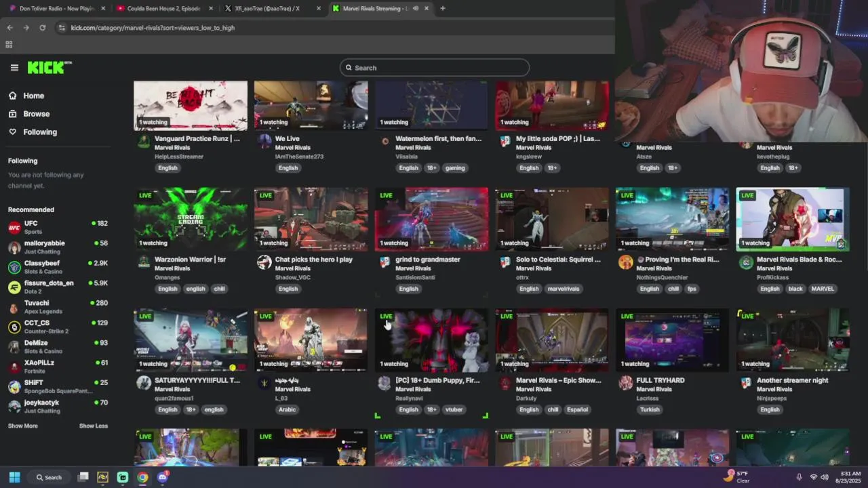Click the Browse icon in sidebar
The height and width of the screenshot is (488, 868).
(x=13, y=114)
